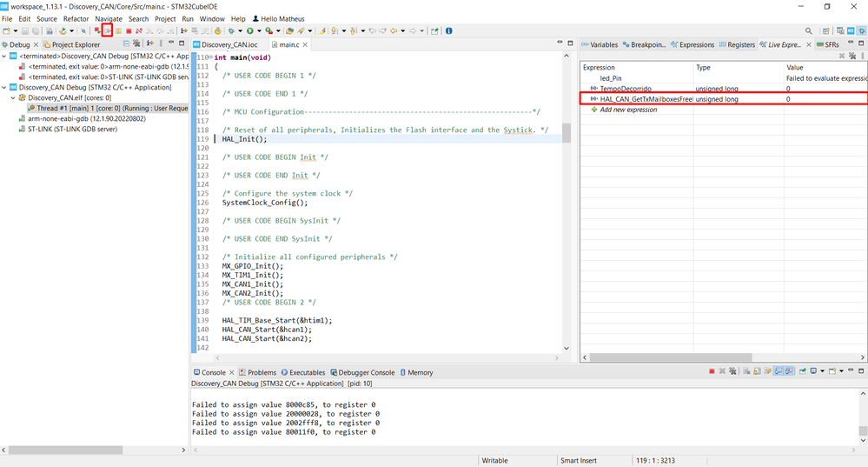Click the Collapse All icon in Debug view
The height and width of the screenshot is (467, 868).
(127, 44)
